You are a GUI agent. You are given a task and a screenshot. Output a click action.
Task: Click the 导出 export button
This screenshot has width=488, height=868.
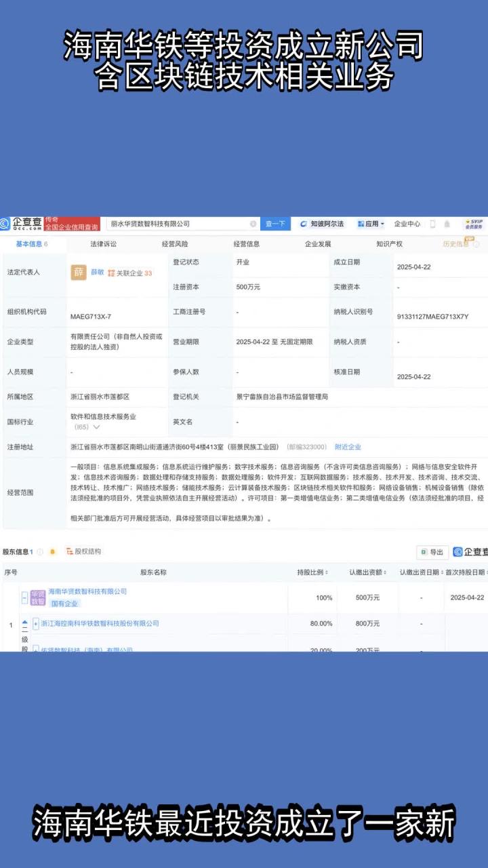(x=432, y=552)
